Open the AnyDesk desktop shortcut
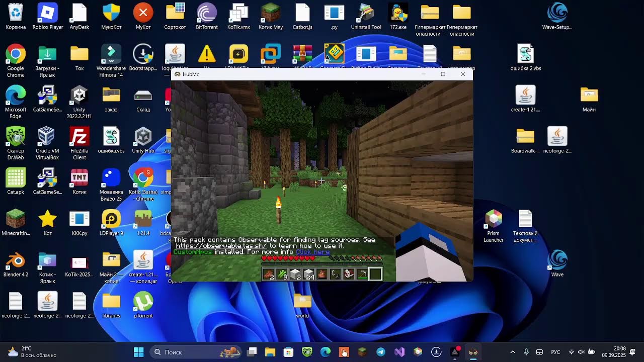The width and height of the screenshot is (644, 362). tap(79, 17)
